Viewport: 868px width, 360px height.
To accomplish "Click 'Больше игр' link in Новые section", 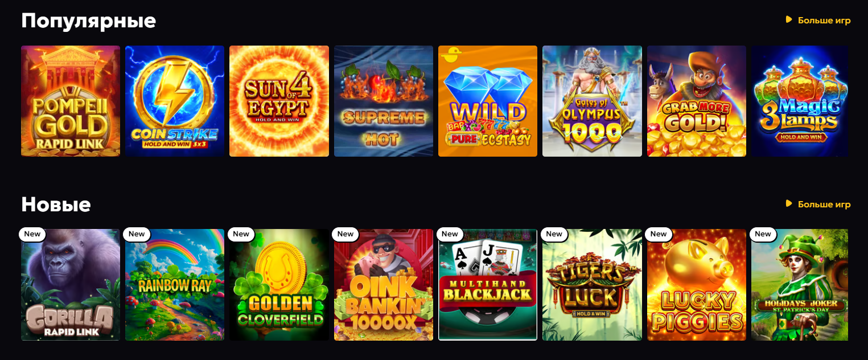I will tap(818, 204).
